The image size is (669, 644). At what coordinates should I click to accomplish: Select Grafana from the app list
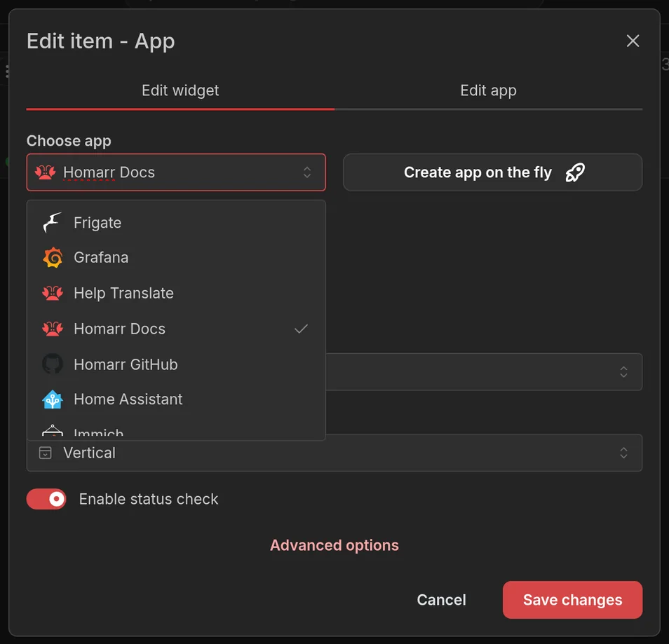[x=176, y=258]
